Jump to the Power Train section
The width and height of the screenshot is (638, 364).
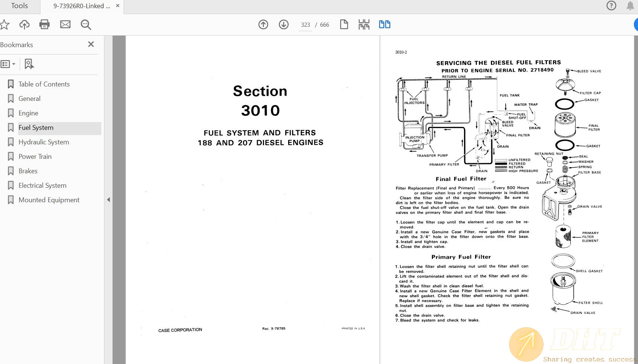point(35,156)
